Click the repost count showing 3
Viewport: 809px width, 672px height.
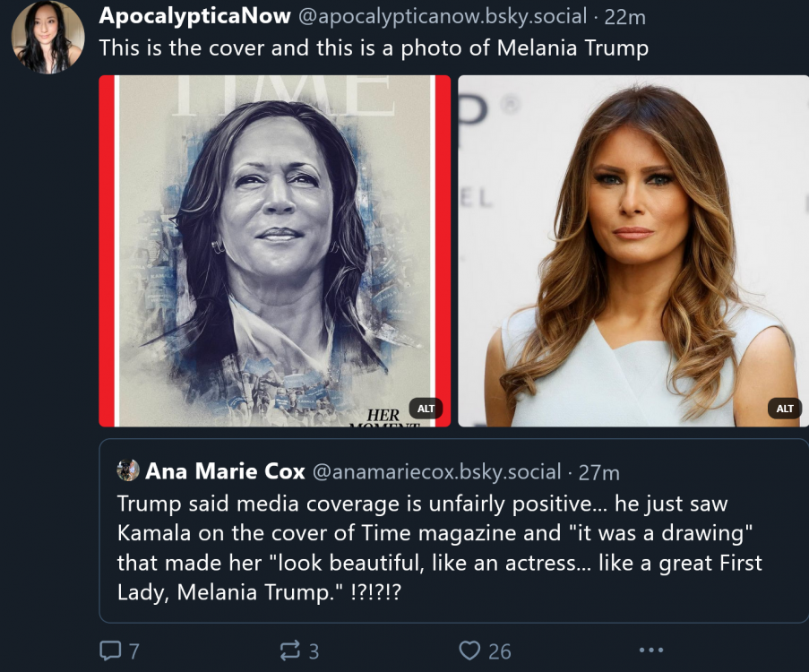tap(314, 651)
